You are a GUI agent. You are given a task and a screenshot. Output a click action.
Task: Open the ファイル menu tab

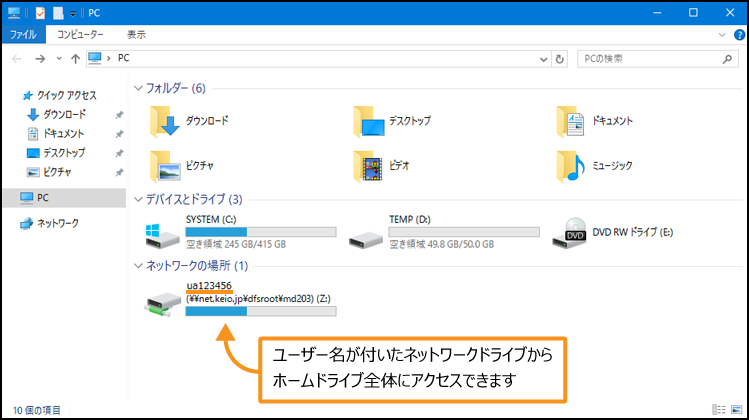tap(22, 34)
